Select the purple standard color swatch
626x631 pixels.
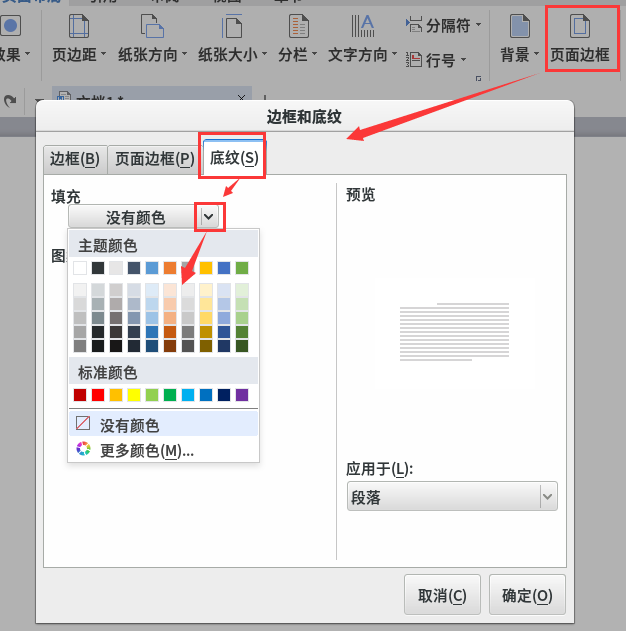tap(241, 395)
